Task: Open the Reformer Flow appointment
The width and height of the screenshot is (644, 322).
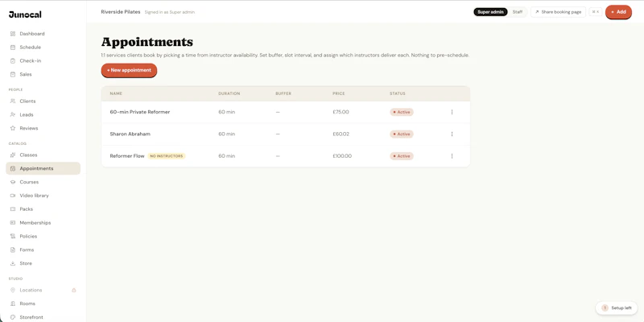Action: coord(127,156)
